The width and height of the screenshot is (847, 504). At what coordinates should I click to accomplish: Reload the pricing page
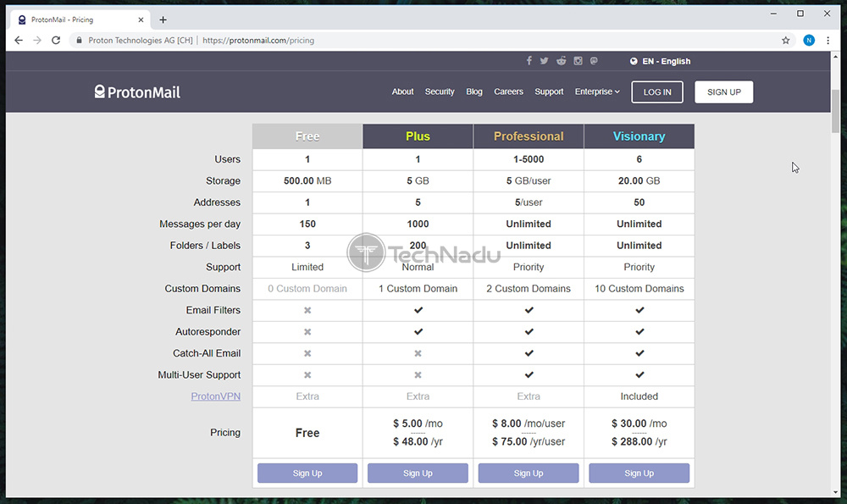pyautogui.click(x=56, y=40)
